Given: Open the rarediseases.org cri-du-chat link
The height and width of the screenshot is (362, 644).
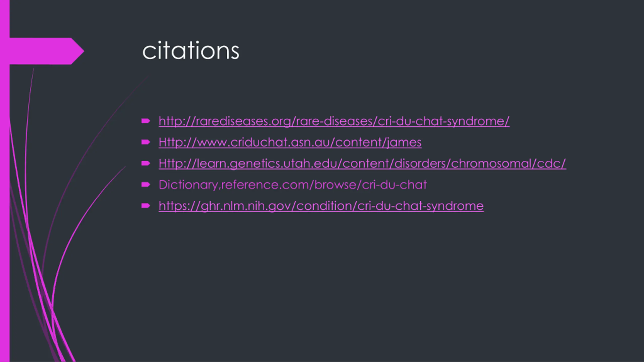Looking at the screenshot, I should (x=334, y=121).
